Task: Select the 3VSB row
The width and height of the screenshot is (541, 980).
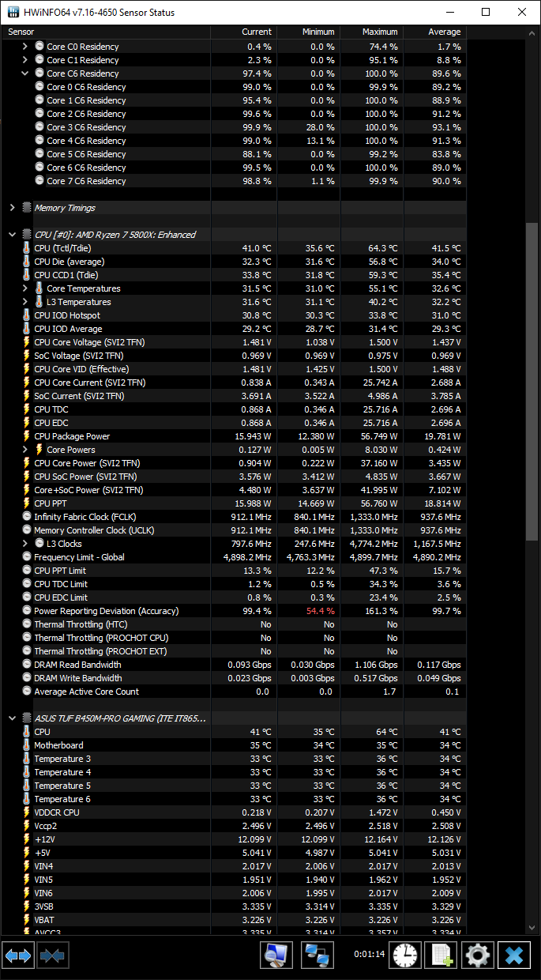Action: tap(235, 906)
